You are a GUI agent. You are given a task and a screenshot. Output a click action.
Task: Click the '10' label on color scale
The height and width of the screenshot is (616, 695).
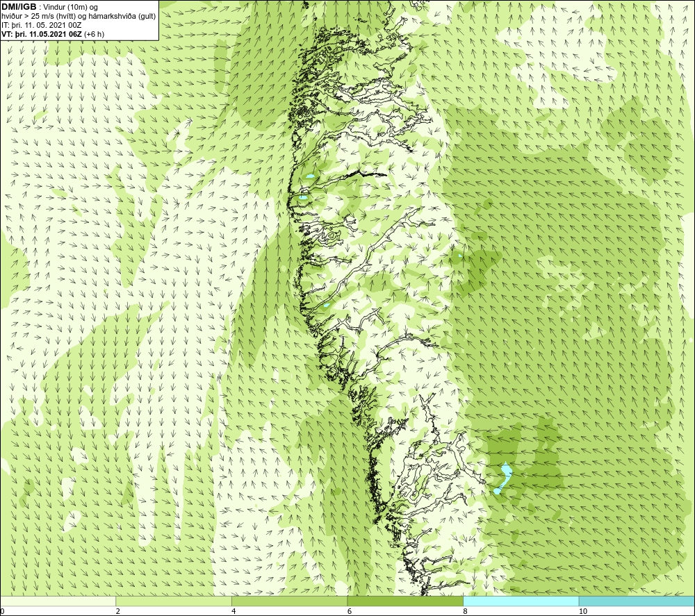(583, 611)
